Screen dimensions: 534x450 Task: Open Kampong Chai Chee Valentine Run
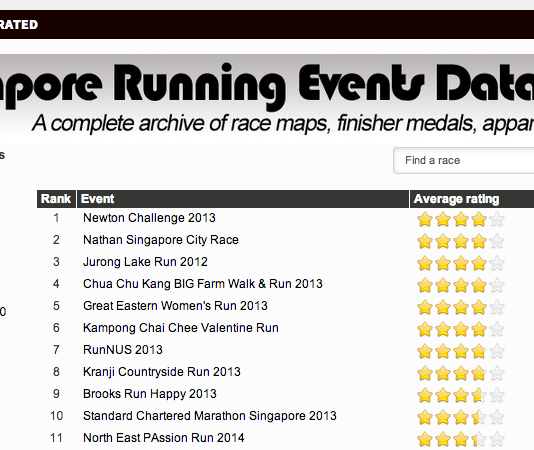click(x=180, y=328)
